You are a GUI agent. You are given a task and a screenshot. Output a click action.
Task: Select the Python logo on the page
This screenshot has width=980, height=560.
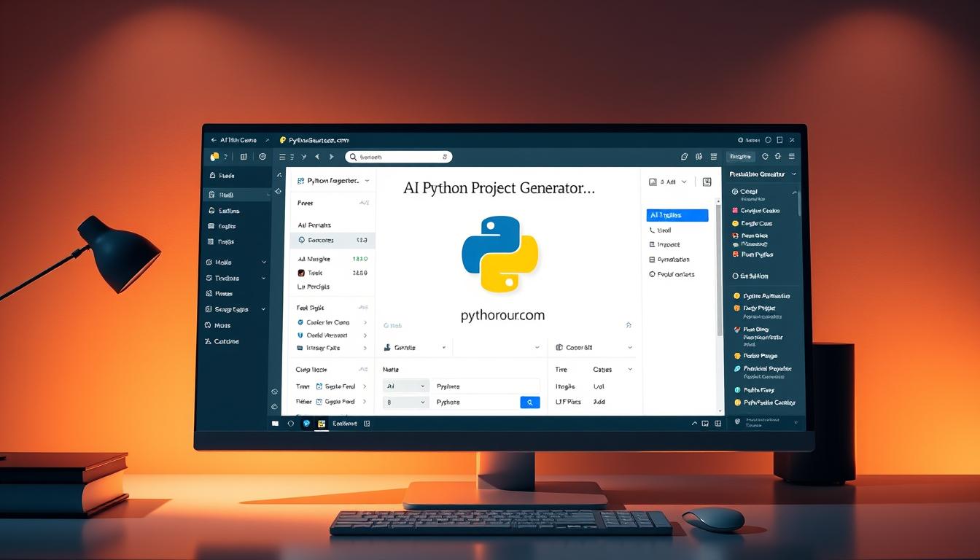click(x=500, y=255)
